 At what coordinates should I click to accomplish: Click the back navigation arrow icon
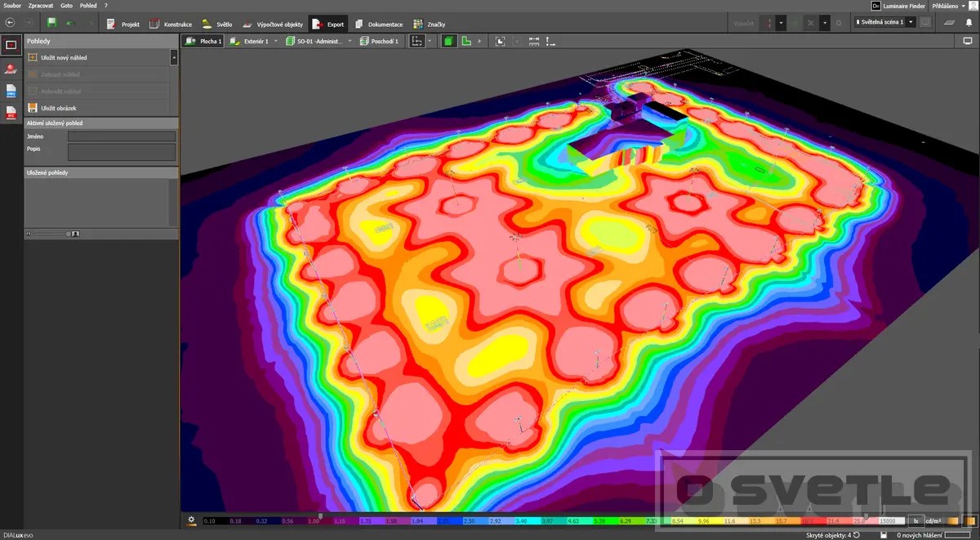9,23
